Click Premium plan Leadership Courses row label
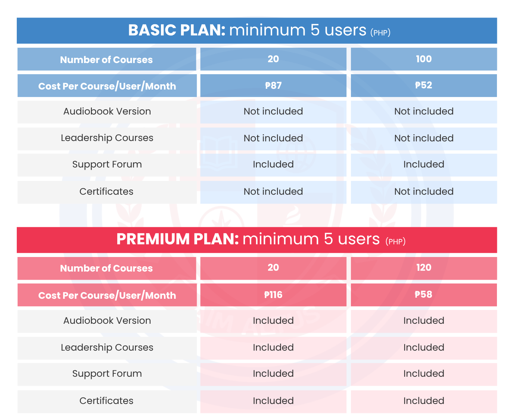This screenshot has width=510, height=420. pos(107,348)
